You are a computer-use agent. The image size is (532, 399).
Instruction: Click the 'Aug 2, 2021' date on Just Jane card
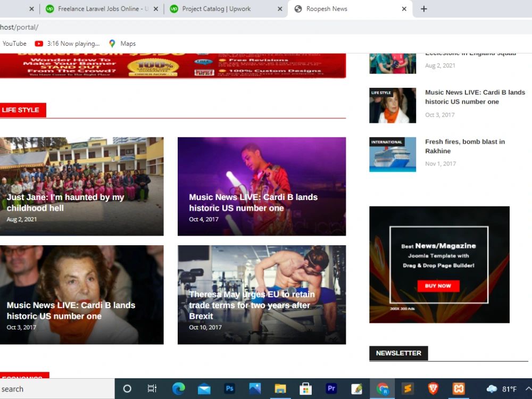[x=22, y=219]
